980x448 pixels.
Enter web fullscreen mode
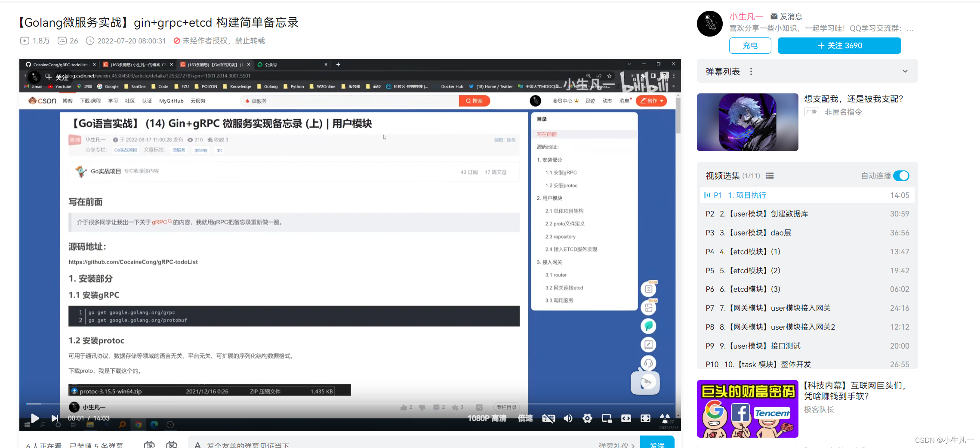tap(645, 418)
